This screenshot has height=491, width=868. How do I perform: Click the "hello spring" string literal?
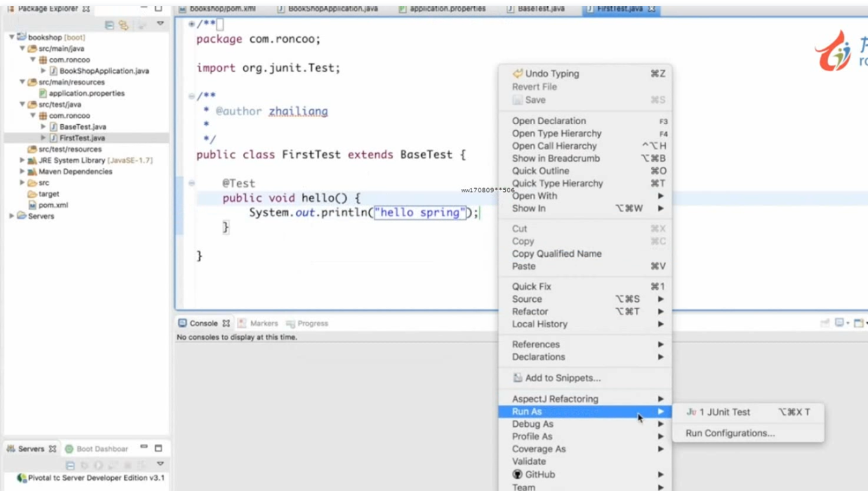tap(420, 213)
